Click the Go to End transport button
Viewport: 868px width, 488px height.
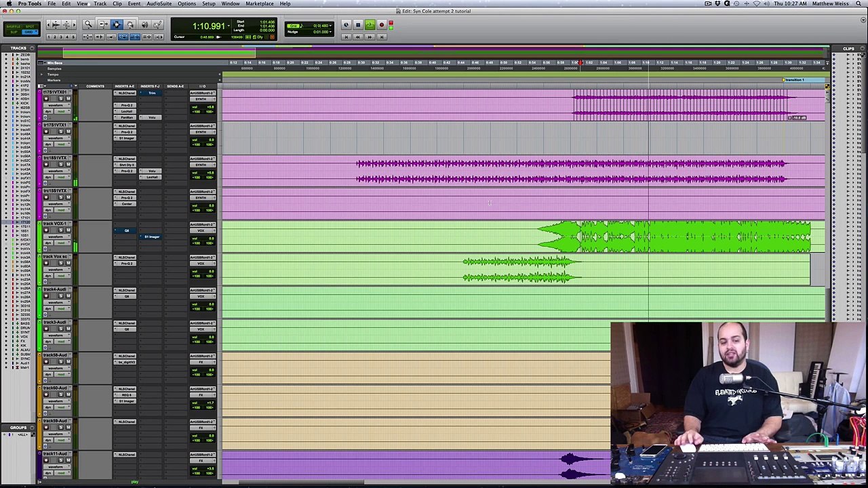point(382,37)
